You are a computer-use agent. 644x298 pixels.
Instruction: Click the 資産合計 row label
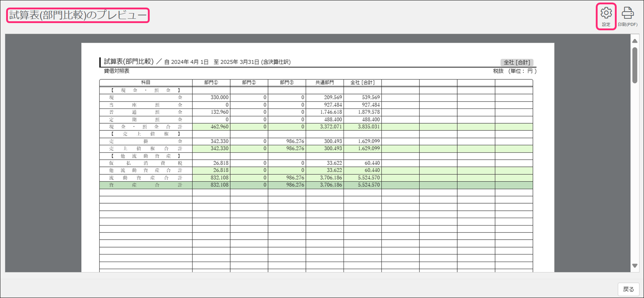(x=146, y=185)
